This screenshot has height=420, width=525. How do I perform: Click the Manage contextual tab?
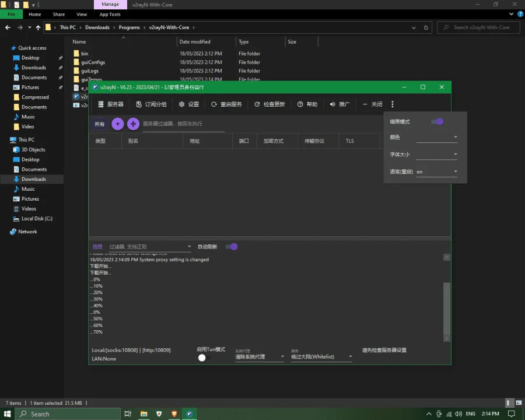pos(110,4)
